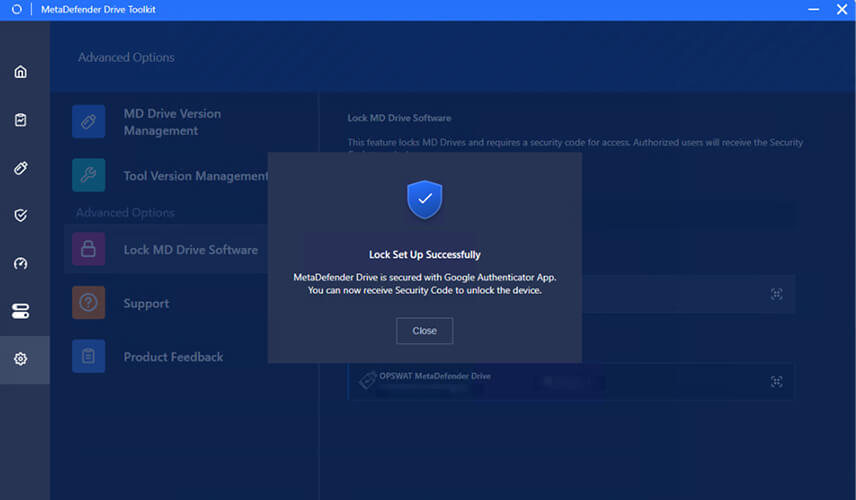Click the Lock MD Drive Software padlock icon

[88, 249]
